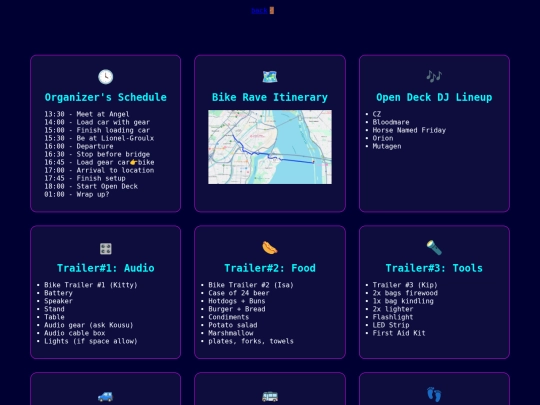540x405 pixels.
Task: Select '17:45 - Finish setup' entry
Action: [85, 178]
